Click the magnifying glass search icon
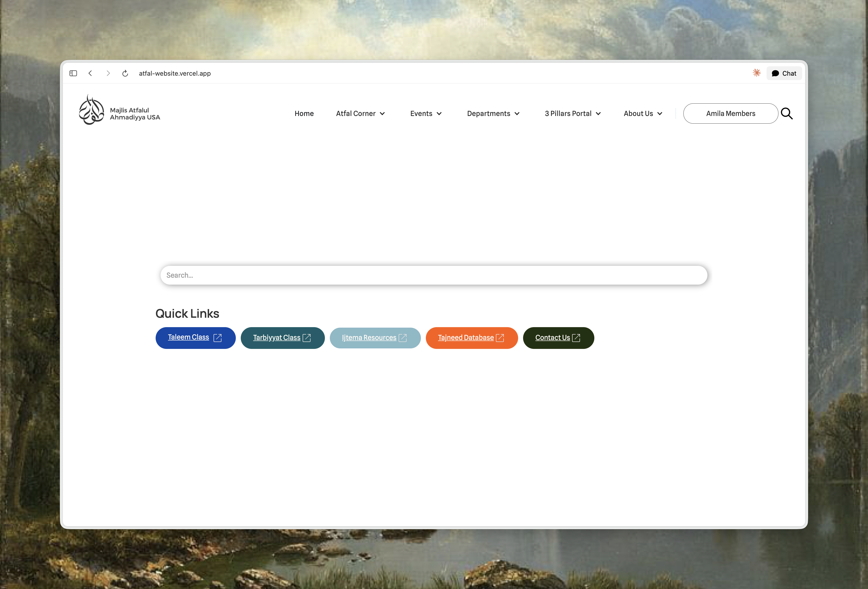 787,113
